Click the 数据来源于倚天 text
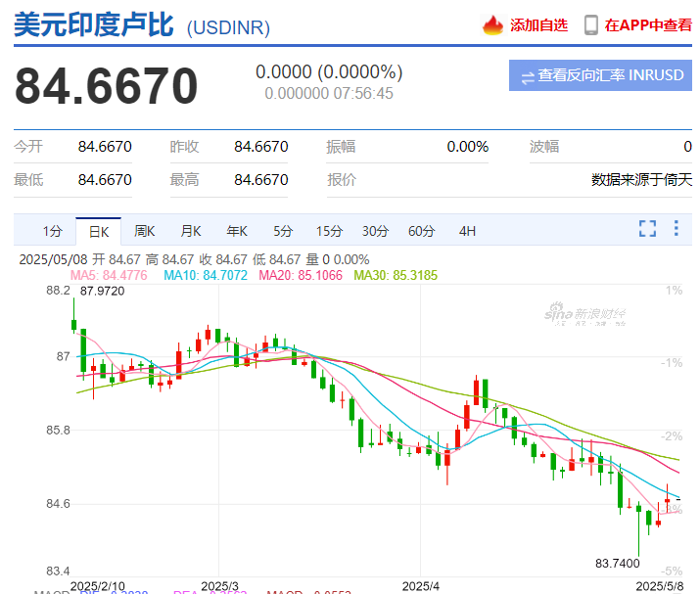 642,180
